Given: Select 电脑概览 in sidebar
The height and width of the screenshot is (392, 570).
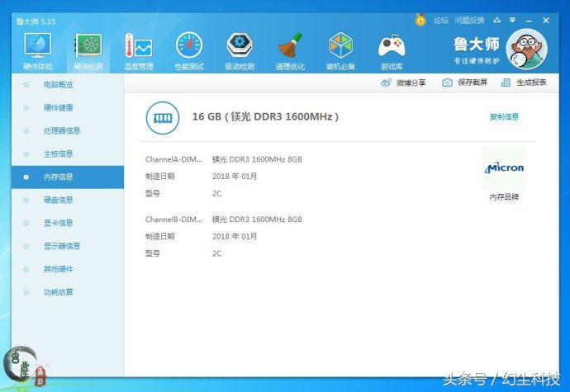Looking at the screenshot, I should [x=68, y=85].
